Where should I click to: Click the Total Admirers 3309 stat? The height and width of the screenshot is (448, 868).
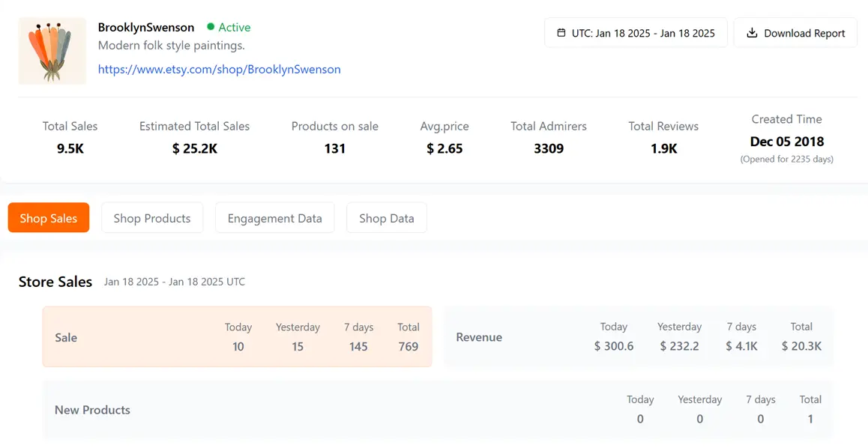[548, 138]
